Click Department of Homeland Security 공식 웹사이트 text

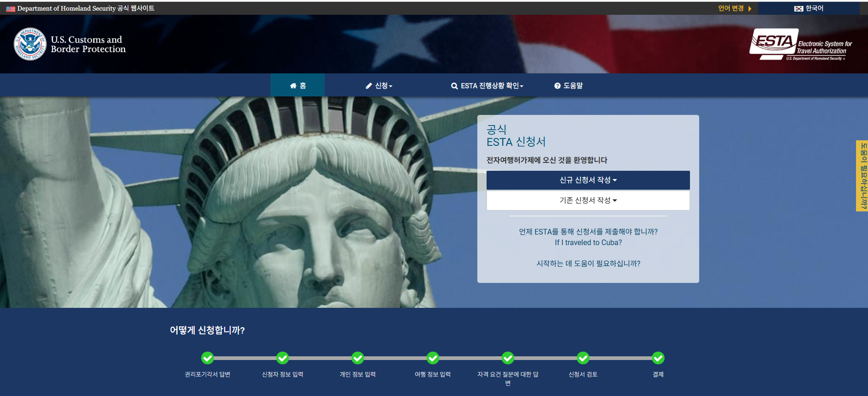click(86, 8)
